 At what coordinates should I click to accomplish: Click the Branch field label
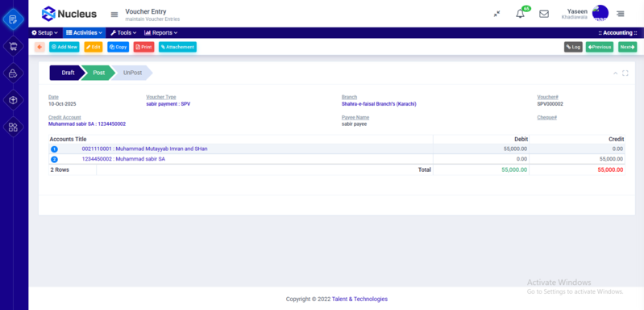349,97
